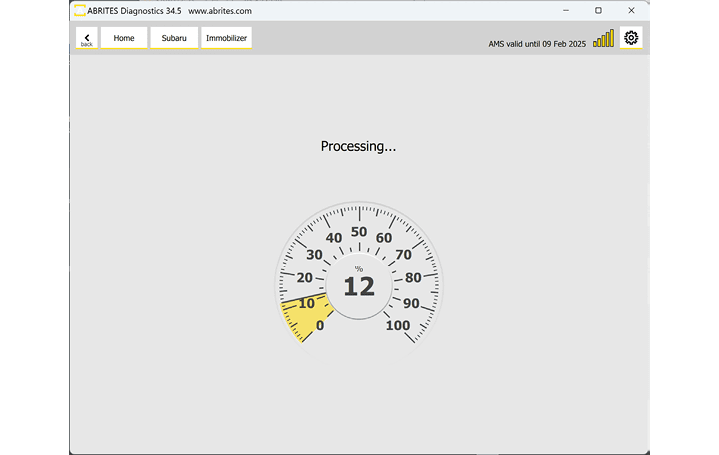719x455 pixels.
Task: Click the AMS valid until date text
Action: click(537, 44)
